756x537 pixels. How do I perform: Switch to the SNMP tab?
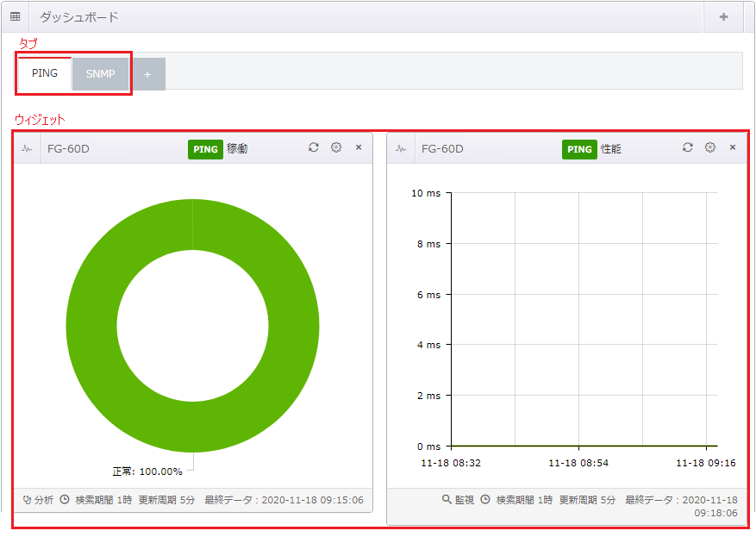[100, 74]
